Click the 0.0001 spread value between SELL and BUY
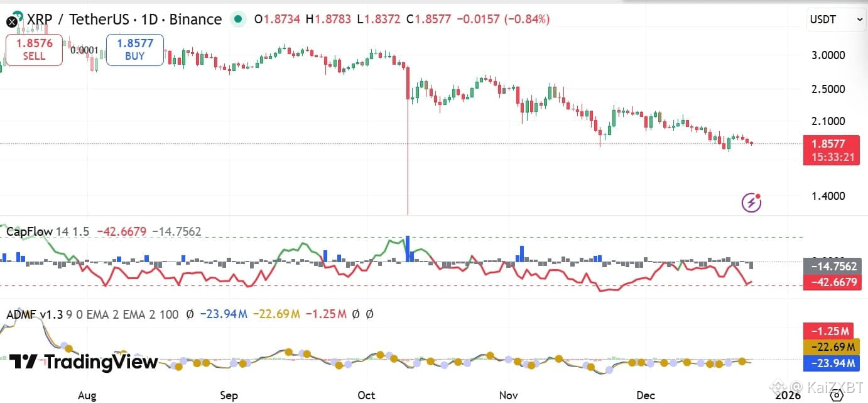 (x=84, y=49)
